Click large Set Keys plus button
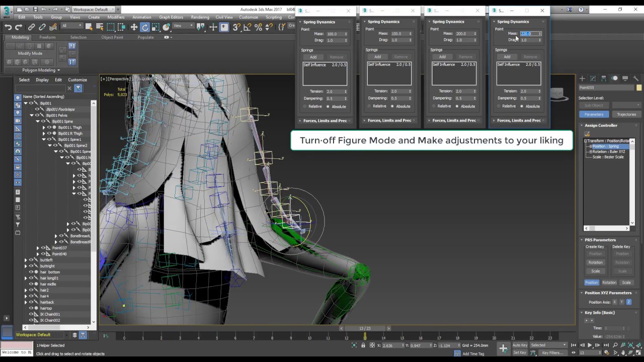The height and width of the screenshot is (362, 644). click(503, 348)
